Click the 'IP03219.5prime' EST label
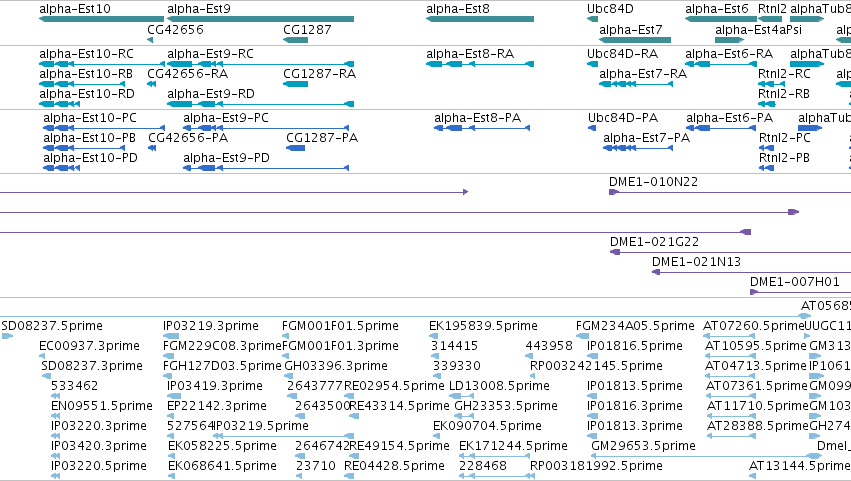Screen dimensions: 851x481 pyautogui.click(x=262, y=426)
